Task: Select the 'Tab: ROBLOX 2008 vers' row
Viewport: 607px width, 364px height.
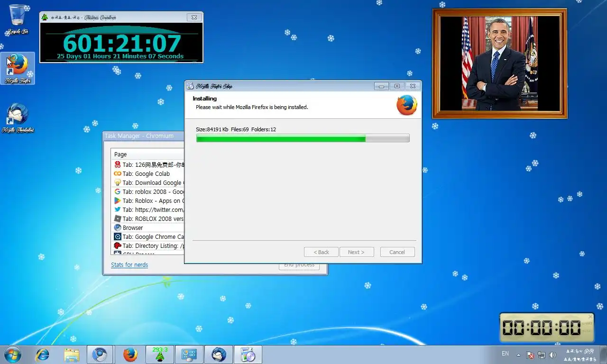Action: [147, 219]
